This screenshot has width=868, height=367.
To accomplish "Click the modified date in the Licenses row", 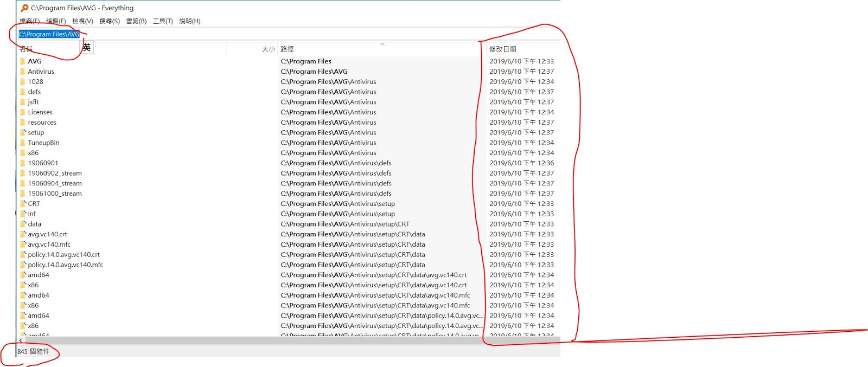I will pos(521,112).
